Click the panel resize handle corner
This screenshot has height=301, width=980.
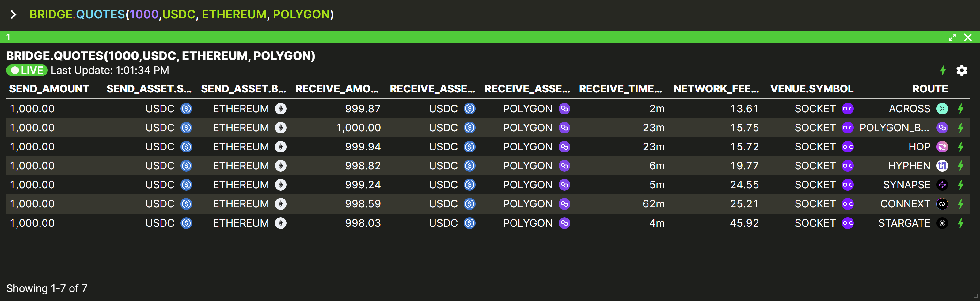click(x=976, y=297)
